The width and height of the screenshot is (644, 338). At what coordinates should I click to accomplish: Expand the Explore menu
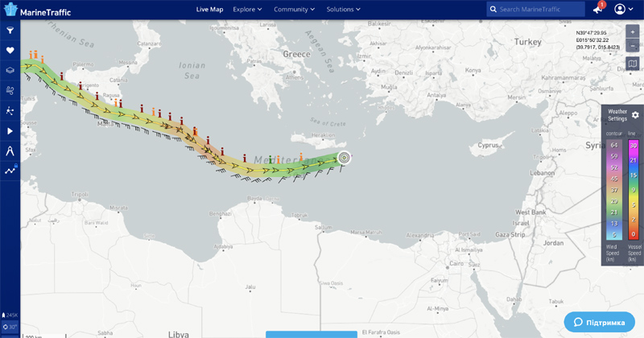[247, 10]
